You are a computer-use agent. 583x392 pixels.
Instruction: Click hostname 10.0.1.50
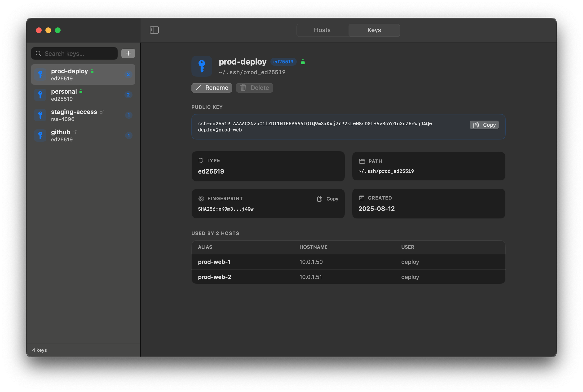311,262
